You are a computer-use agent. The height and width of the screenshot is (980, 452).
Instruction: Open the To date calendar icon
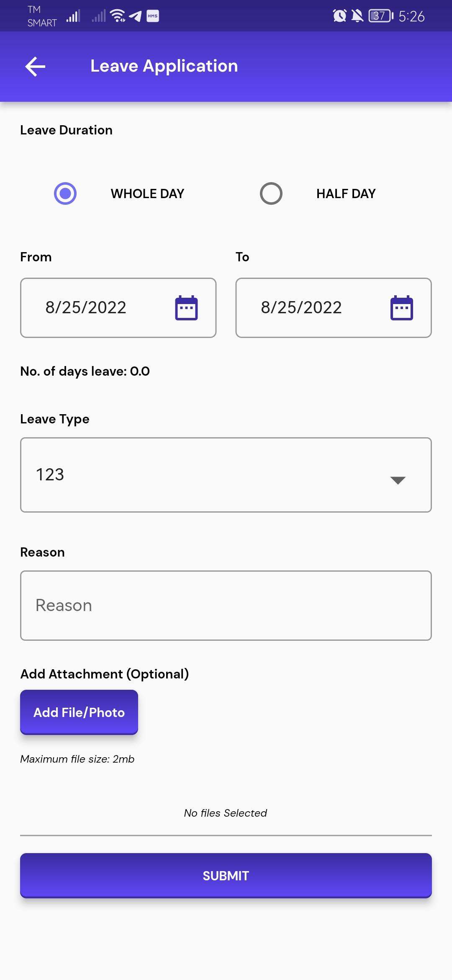[402, 308]
